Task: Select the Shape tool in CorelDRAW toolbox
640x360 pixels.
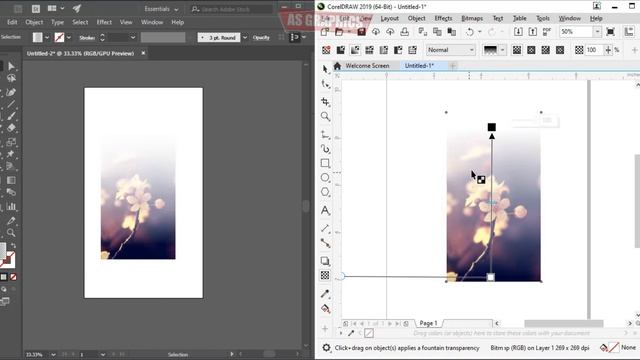Action: tap(325, 84)
